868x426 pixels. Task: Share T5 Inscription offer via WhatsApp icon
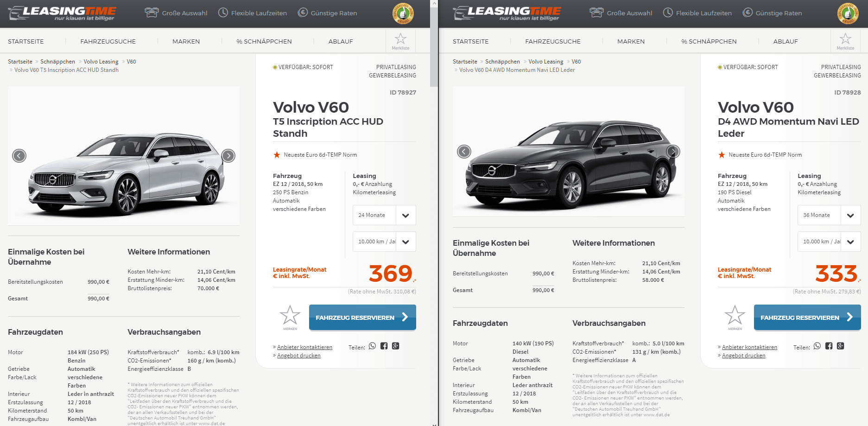372,346
